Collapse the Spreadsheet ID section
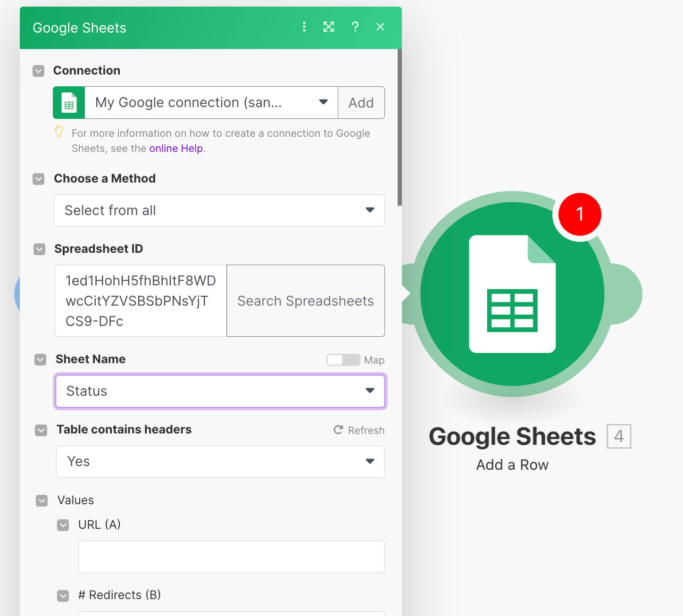Image resolution: width=683 pixels, height=616 pixels. (x=40, y=249)
